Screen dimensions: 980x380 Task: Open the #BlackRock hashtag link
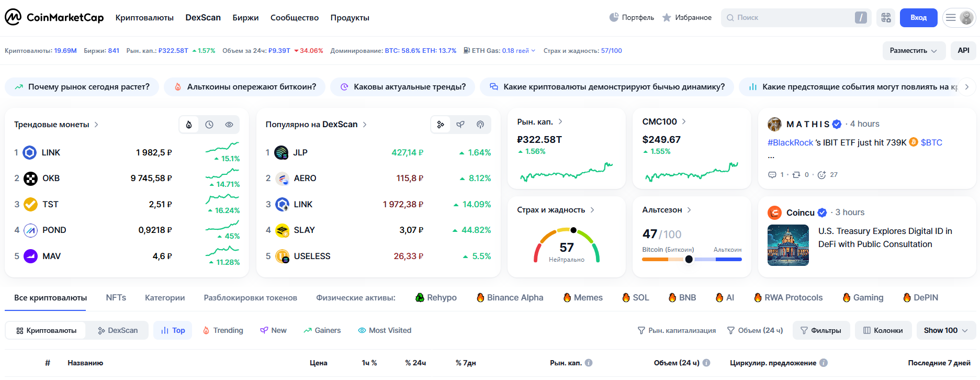point(790,142)
